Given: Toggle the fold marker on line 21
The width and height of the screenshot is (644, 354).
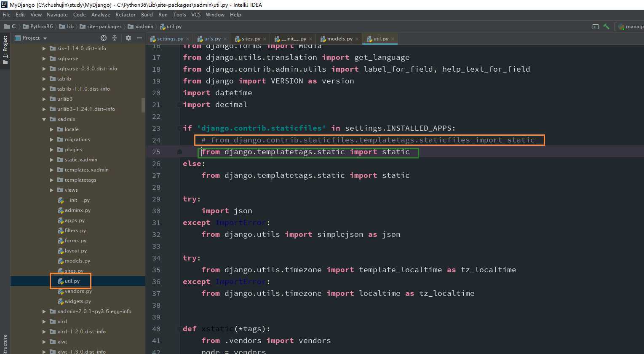Looking at the screenshot, I should tap(179, 105).
